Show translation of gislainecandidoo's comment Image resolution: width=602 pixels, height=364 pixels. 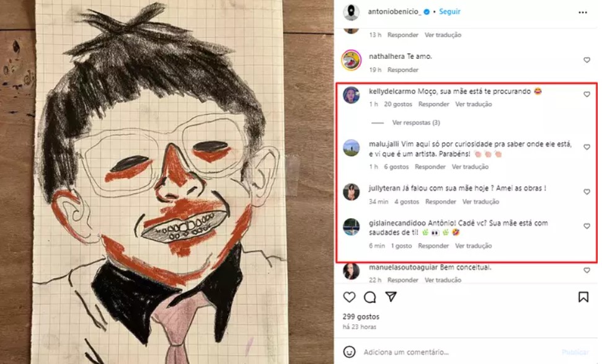(x=473, y=246)
